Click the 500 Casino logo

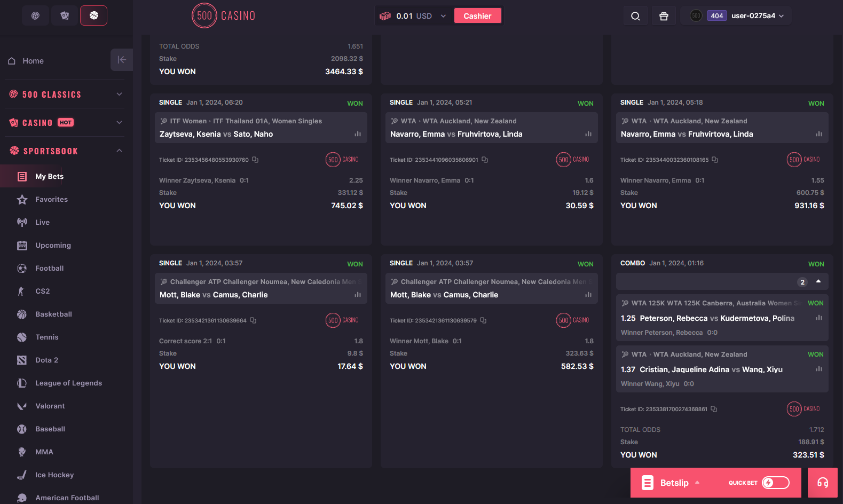224,15
